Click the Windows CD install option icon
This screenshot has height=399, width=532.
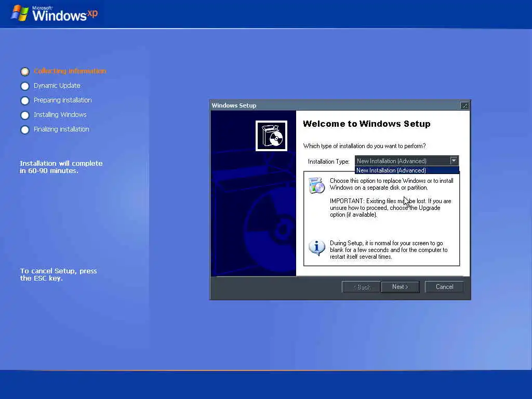[x=316, y=185]
